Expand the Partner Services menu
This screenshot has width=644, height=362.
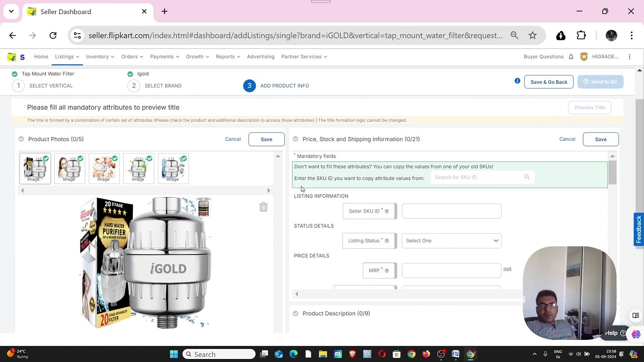(x=304, y=57)
